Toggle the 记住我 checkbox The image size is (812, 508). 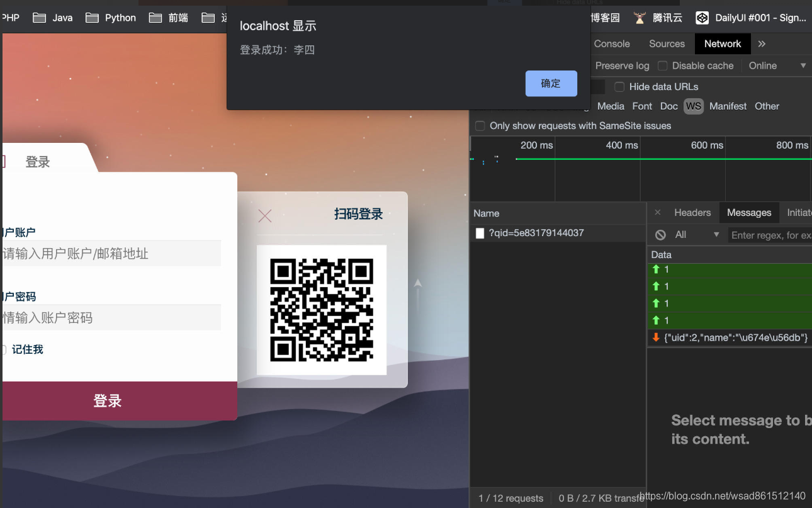(x=4, y=349)
